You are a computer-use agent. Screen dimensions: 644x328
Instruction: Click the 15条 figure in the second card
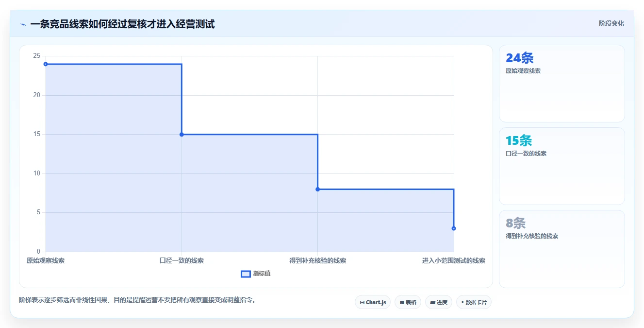coord(519,140)
